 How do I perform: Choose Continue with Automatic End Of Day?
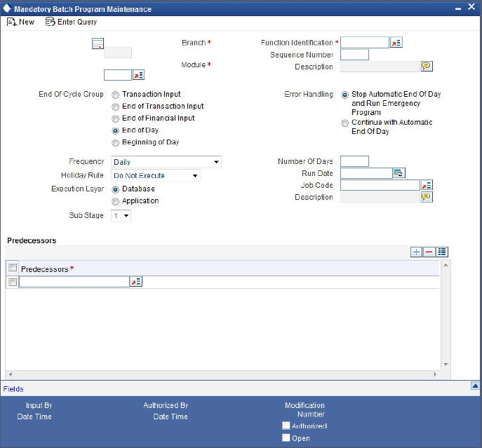coord(345,123)
